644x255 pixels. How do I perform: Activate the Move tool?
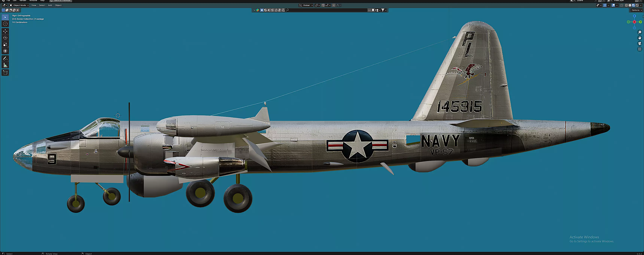5,31
